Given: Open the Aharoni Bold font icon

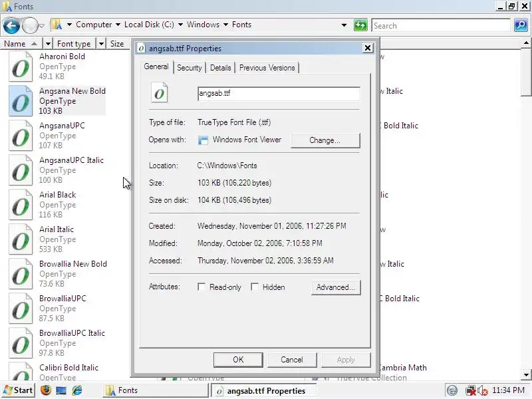Looking at the screenshot, I should pos(21,66).
